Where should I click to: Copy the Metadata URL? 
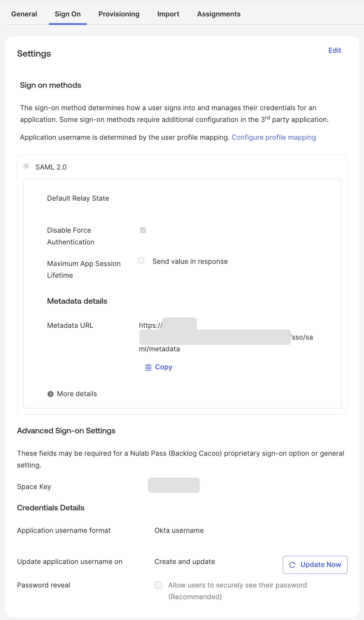(x=159, y=367)
